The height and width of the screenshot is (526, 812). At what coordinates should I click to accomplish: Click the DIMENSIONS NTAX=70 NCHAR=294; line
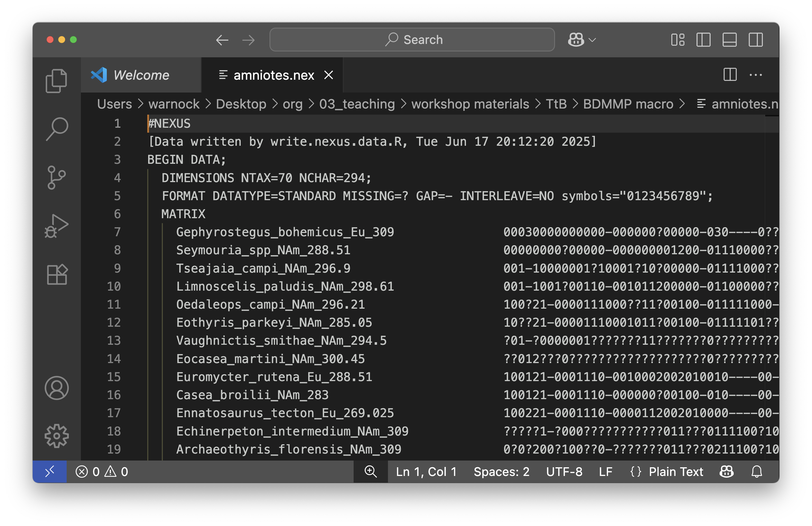coord(266,178)
